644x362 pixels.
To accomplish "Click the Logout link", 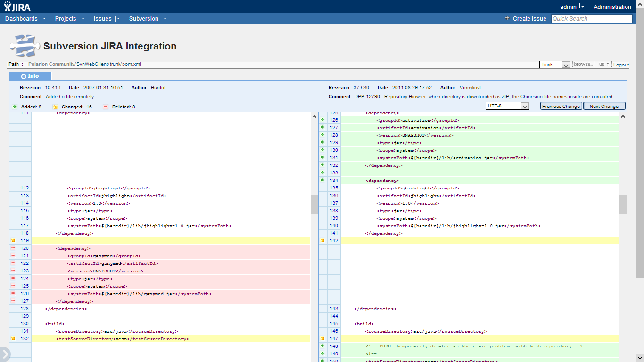I will [x=621, y=65].
